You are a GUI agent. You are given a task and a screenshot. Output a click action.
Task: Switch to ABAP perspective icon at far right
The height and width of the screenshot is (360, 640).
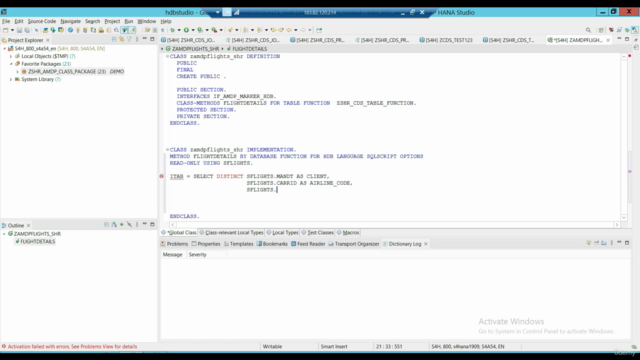point(635,30)
